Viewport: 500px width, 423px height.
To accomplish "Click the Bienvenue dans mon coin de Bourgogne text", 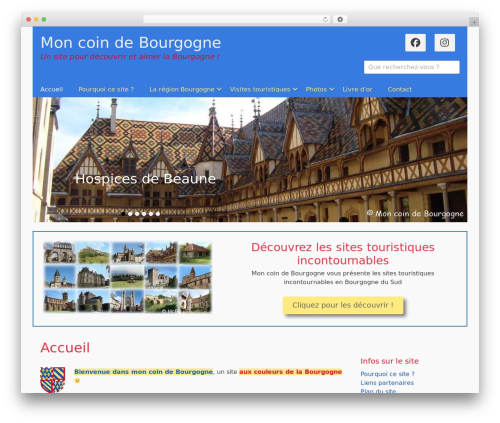I will (144, 372).
